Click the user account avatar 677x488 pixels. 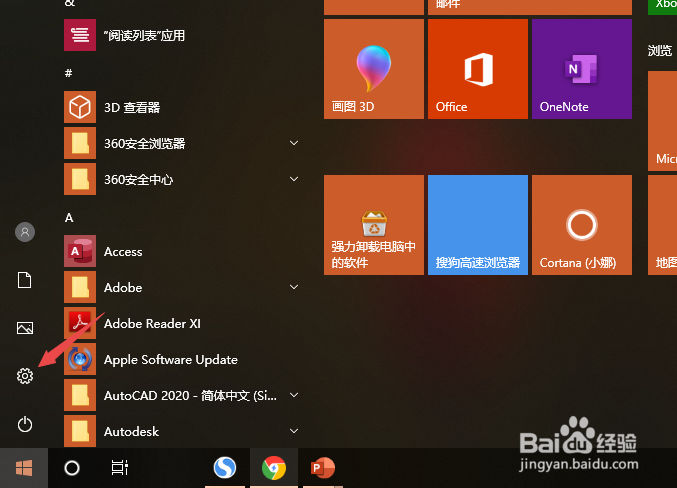(25, 232)
